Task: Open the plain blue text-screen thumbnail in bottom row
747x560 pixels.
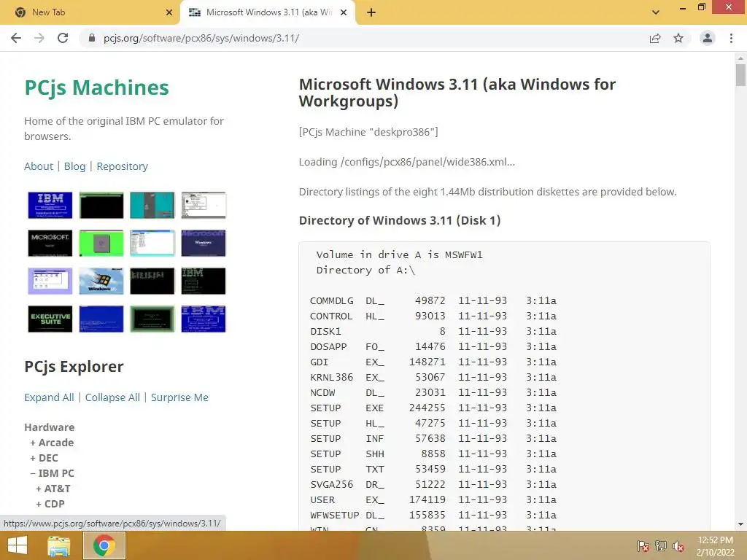Action: 101,319
